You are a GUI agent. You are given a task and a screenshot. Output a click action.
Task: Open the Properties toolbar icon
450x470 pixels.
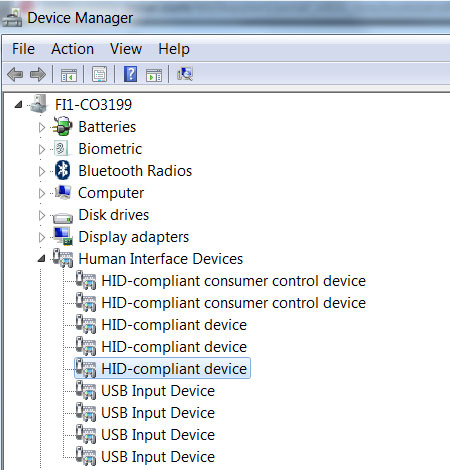(99, 74)
